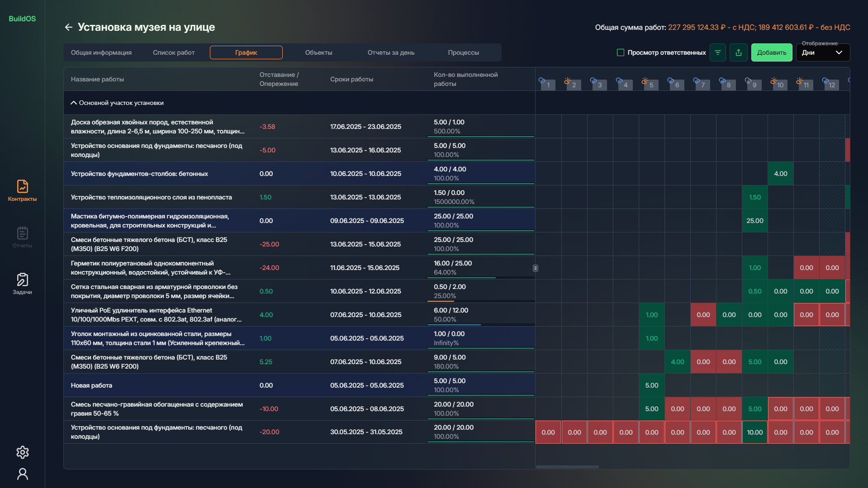The height and width of the screenshot is (488, 868).
Task: Open the Отображение Дни dropdown
Action: (822, 52)
